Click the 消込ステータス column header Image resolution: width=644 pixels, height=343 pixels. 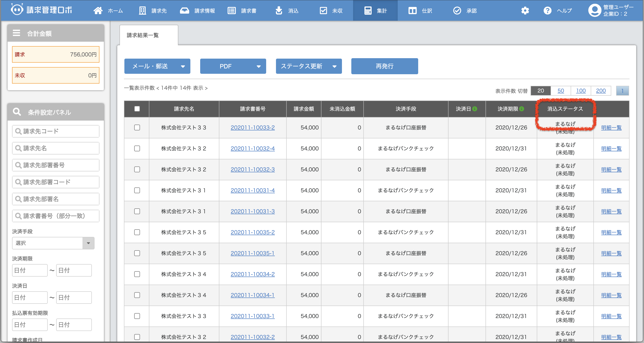click(x=565, y=109)
